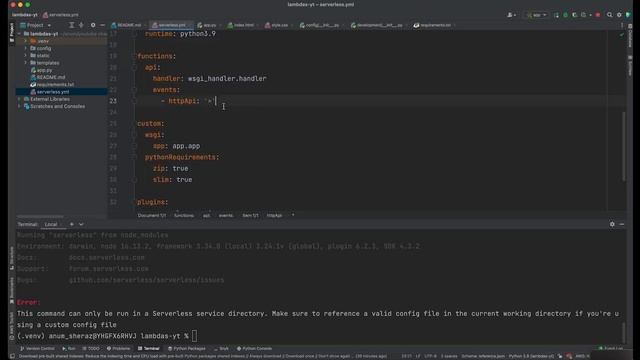
Task: Collapse all in the Project panel
Action: point(81,25)
